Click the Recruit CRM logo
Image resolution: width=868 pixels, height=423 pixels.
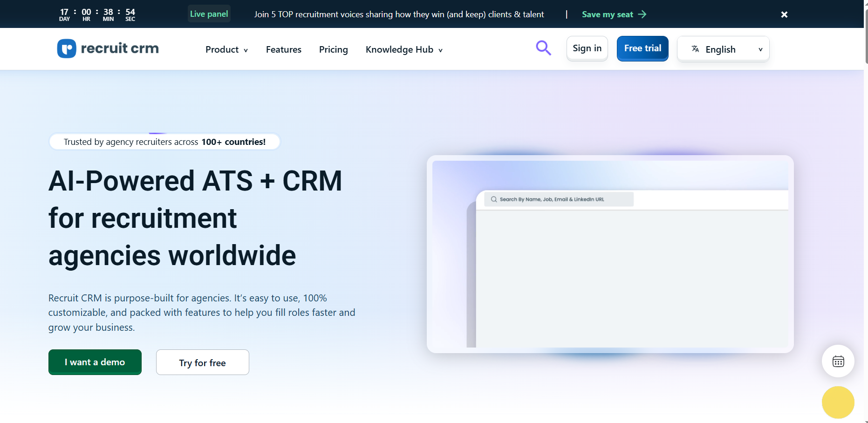coord(108,48)
